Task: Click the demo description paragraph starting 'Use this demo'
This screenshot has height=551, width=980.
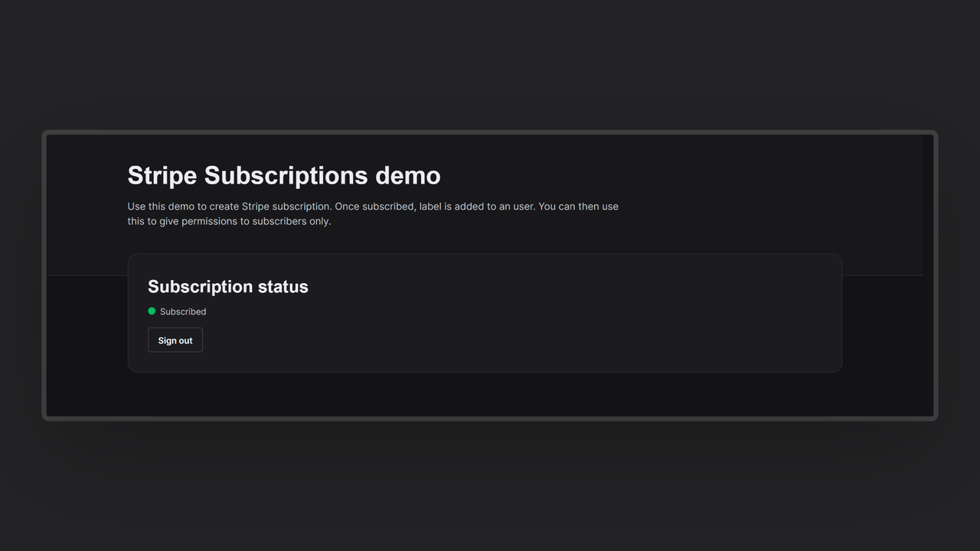Action: pyautogui.click(x=373, y=214)
